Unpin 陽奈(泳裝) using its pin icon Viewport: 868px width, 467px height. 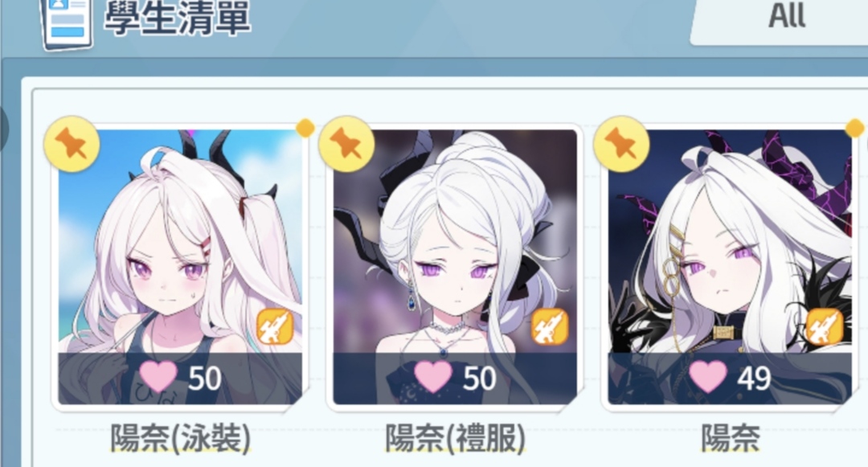[72, 144]
